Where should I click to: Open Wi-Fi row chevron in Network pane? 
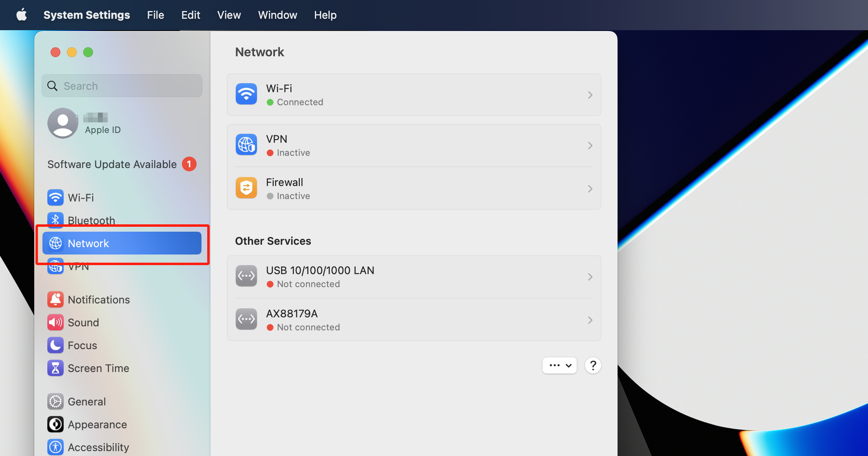tap(590, 95)
